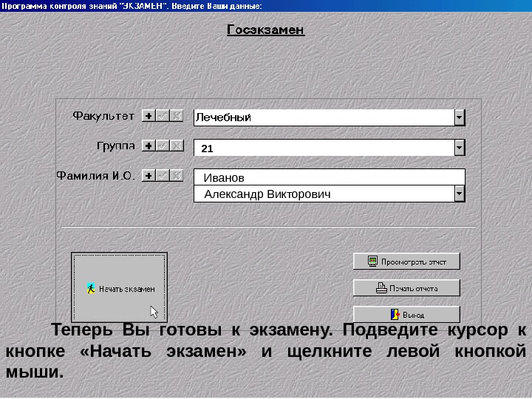The height and width of the screenshot is (399, 532).
Task: Open the Факультет dropdown arrow
Action: (x=460, y=117)
